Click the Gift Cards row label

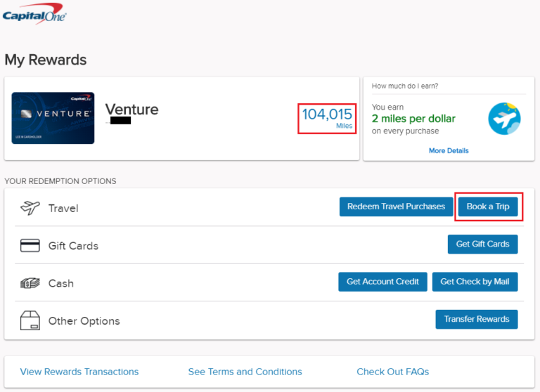coord(73,246)
